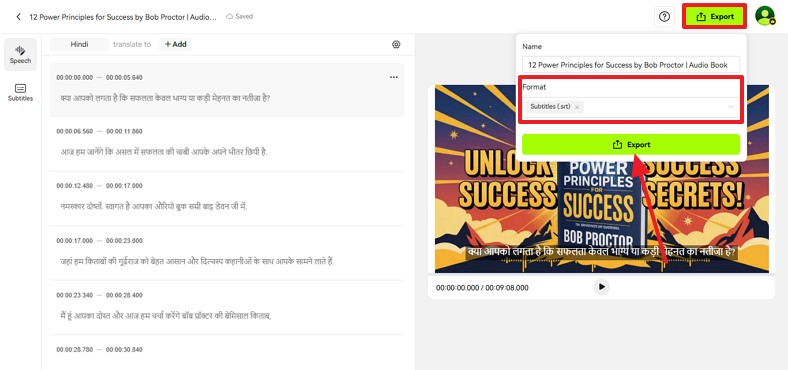Remove the Subtitles (.srt) format tag
Image resolution: width=788 pixels, height=370 pixels.
click(x=577, y=107)
